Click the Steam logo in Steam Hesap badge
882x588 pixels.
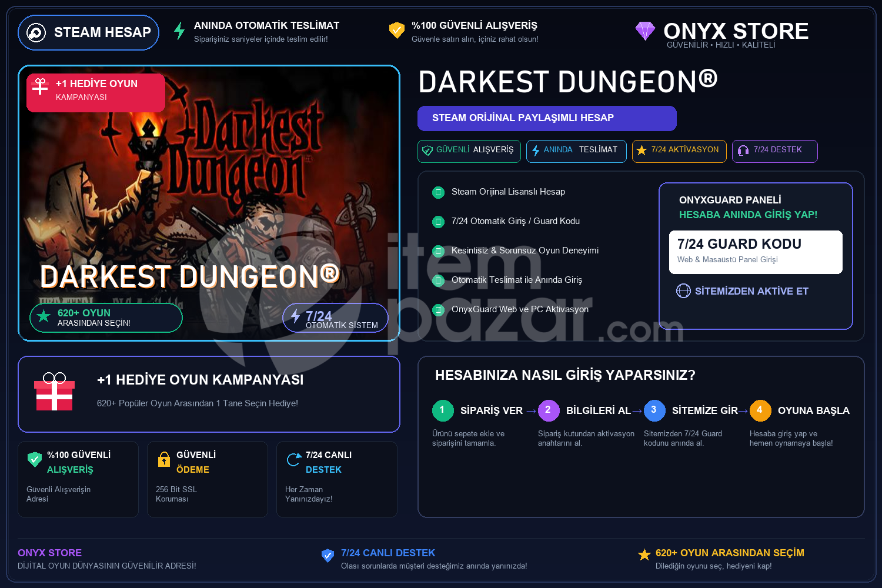(x=36, y=32)
